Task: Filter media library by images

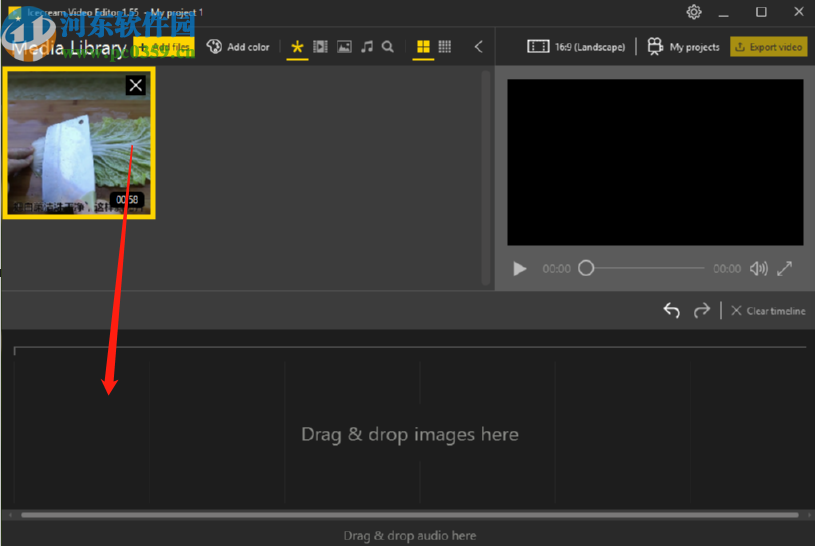Action: pyautogui.click(x=344, y=47)
